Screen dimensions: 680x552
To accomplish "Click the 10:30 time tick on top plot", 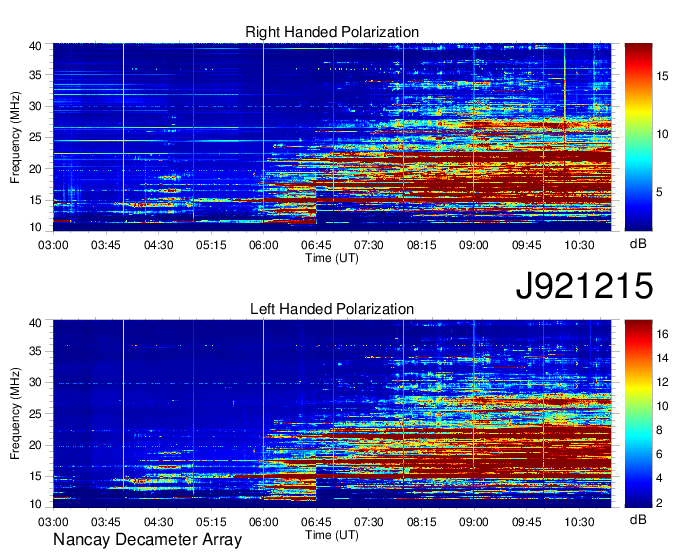I will click(x=579, y=245).
